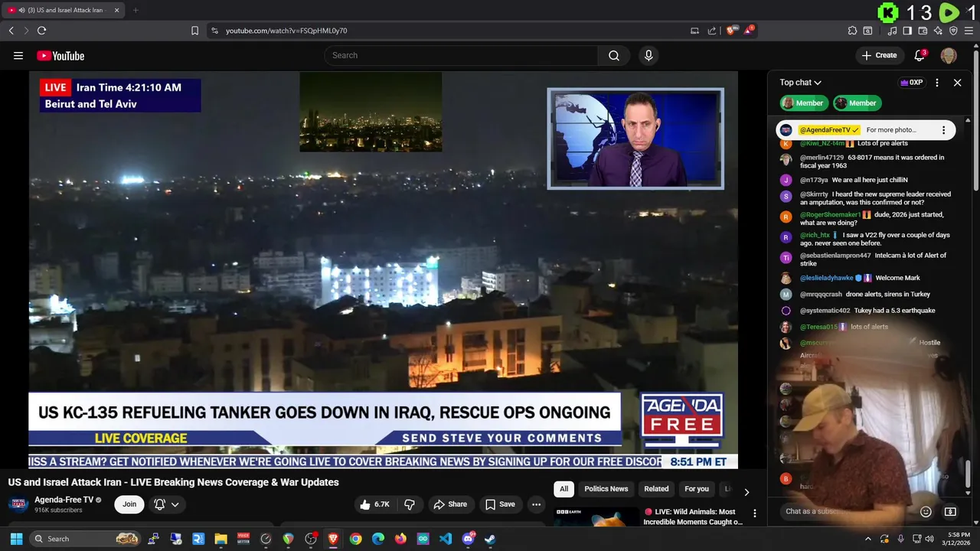
Task: Dislike the video with thumbs down
Action: pos(410,504)
